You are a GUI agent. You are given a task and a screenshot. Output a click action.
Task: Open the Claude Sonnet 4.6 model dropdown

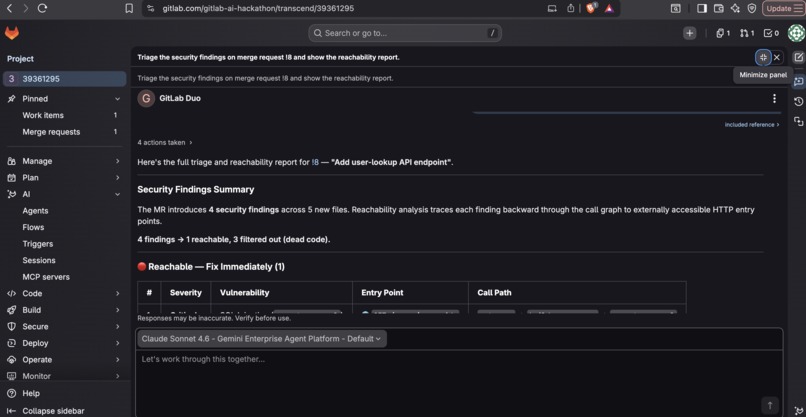pyautogui.click(x=261, y=339)
